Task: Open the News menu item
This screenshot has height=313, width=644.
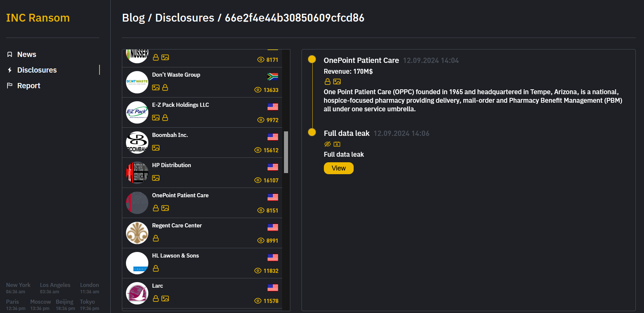Action: (x=26, y=55)
